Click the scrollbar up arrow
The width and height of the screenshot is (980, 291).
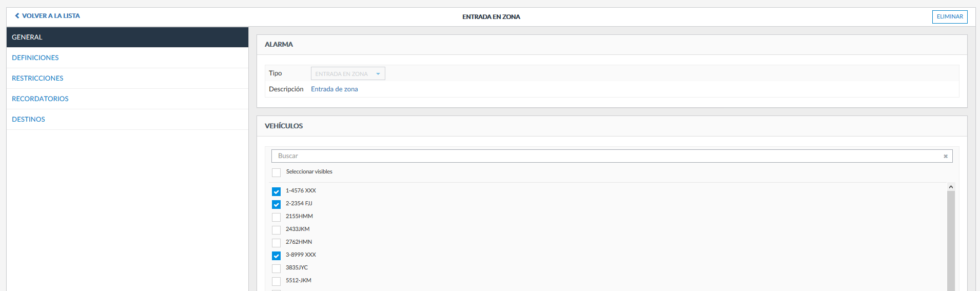pos(950,187)
